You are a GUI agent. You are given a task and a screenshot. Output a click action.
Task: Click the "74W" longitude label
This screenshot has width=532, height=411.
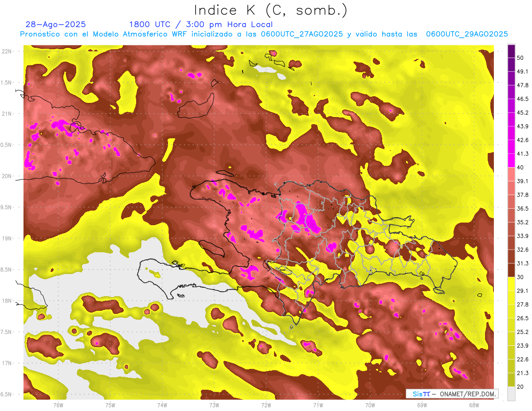162,405
